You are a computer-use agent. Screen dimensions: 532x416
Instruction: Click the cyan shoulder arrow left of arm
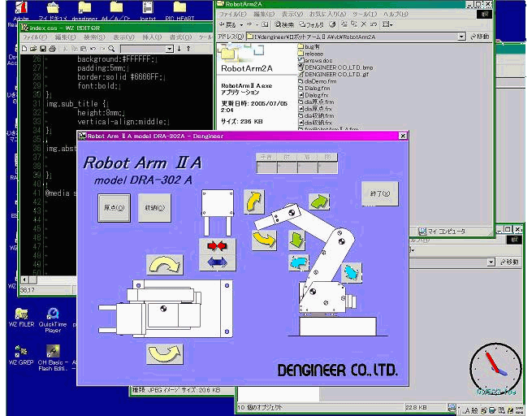tap(299, 263)
